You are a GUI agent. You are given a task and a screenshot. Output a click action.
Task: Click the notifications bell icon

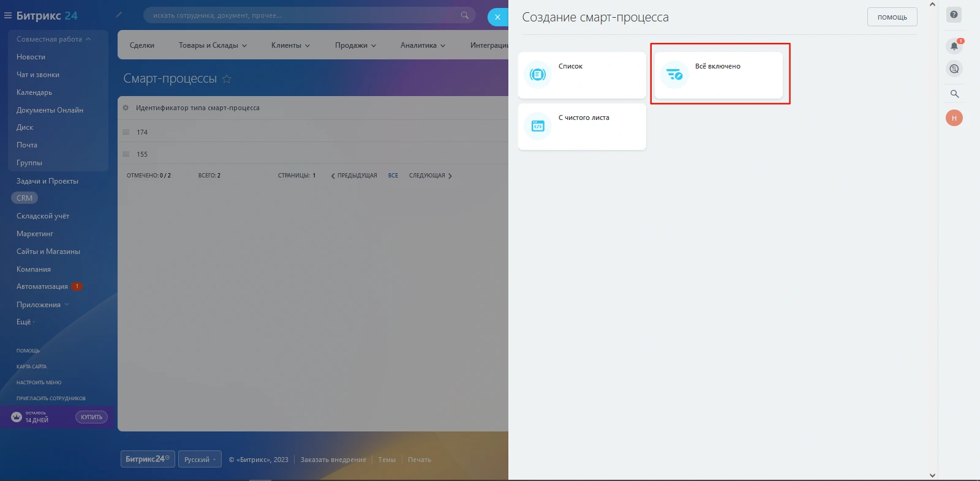click(954, 46)
